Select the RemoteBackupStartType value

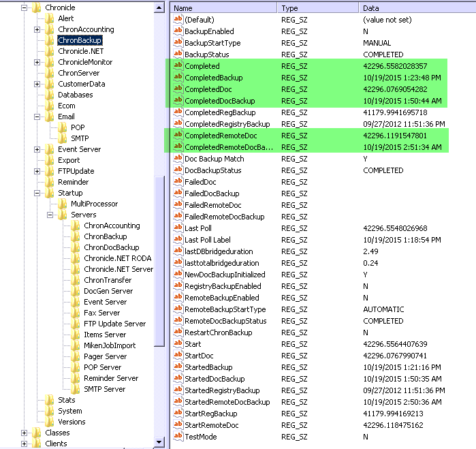coord(225,309)
